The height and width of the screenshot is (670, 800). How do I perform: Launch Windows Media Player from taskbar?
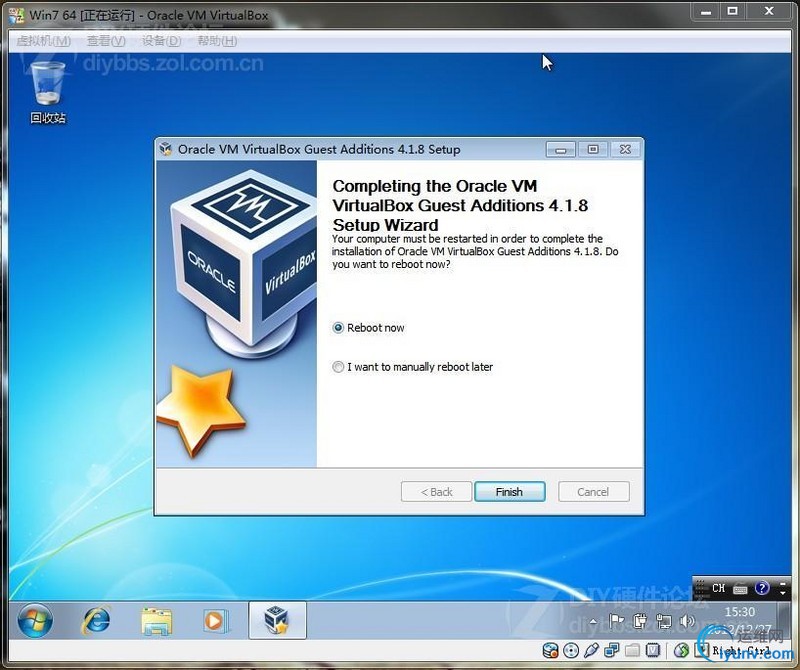[x=216, y=621]
